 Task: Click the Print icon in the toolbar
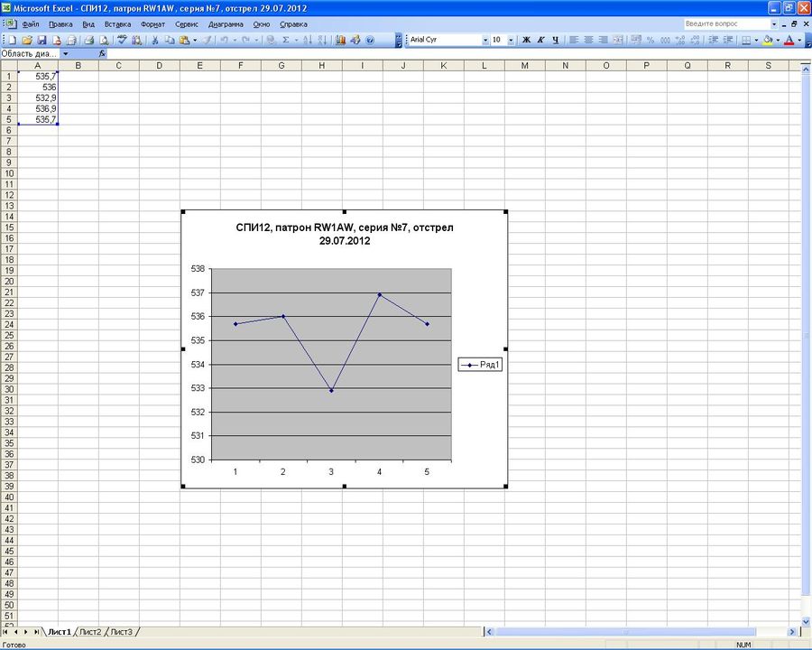coord(89,41)
